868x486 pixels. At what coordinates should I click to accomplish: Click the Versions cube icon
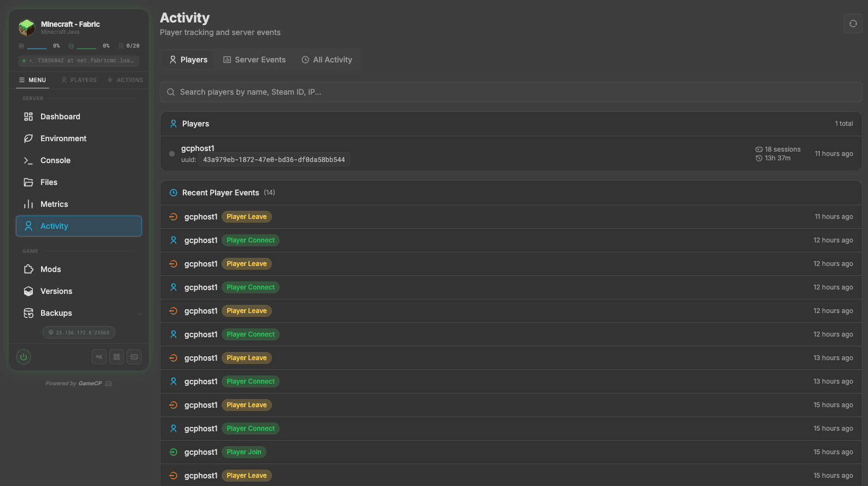click(28, 291)
